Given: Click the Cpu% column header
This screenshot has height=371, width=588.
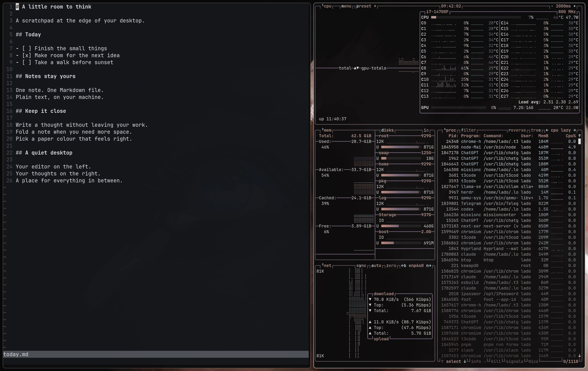Looking at the screenshot, I should [571, 136].
